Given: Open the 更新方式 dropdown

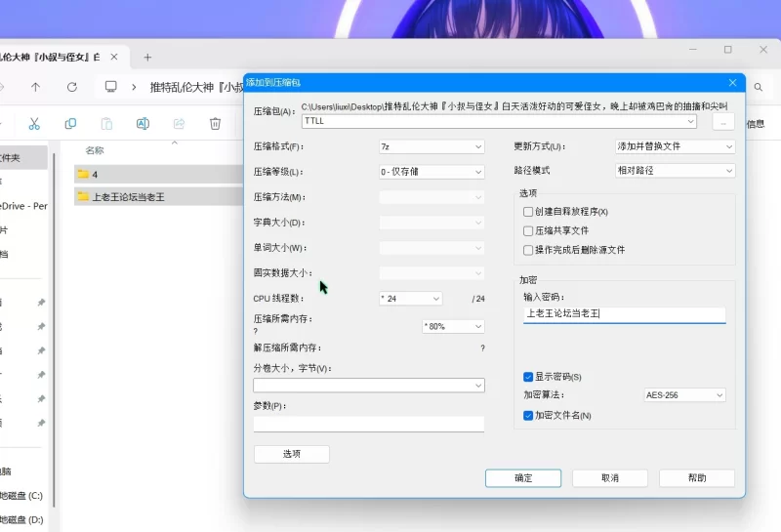Looking at the screenshot, I should pos(675,146).
